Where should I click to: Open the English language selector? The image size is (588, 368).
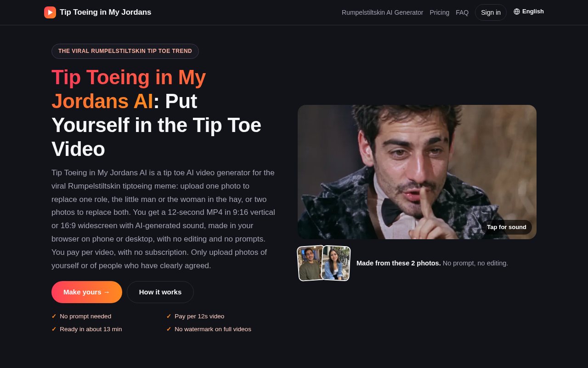529,11
